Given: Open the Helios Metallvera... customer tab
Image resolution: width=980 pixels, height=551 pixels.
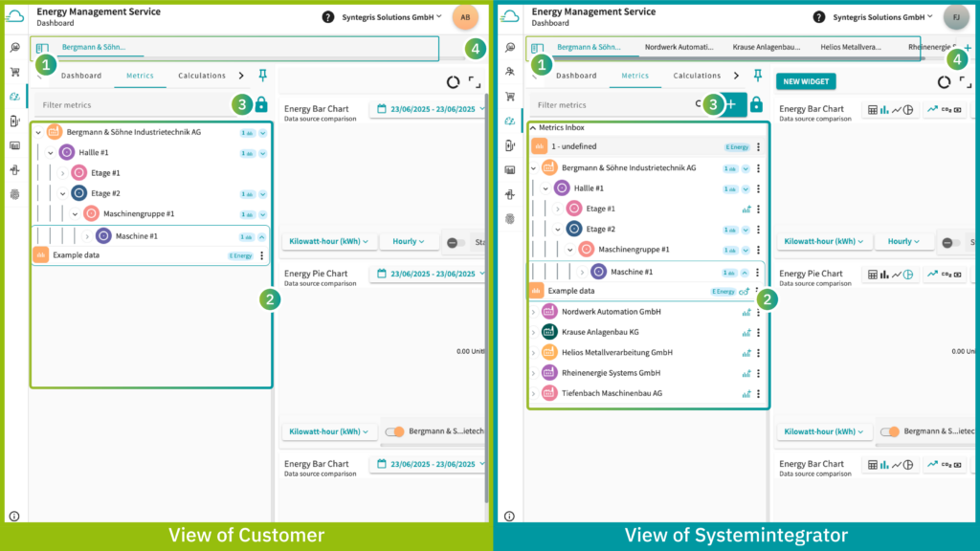Looking at the screenshot, I should pos(851,47).
